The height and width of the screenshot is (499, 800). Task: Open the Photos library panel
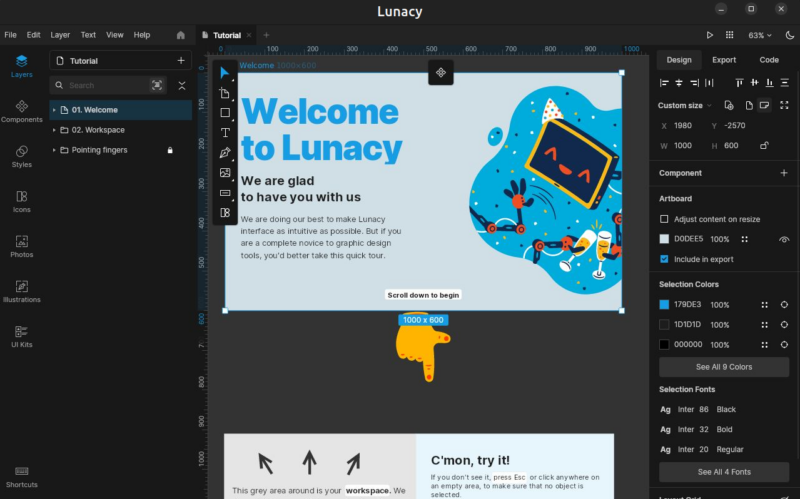point(21,246)
